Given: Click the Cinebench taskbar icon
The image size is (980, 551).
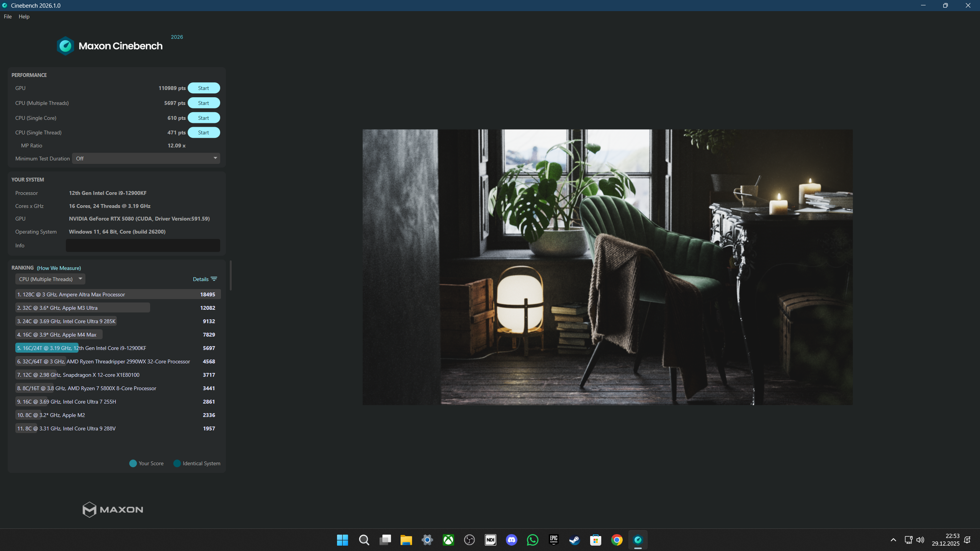Looking at the screenshot, I should point(638,540).
